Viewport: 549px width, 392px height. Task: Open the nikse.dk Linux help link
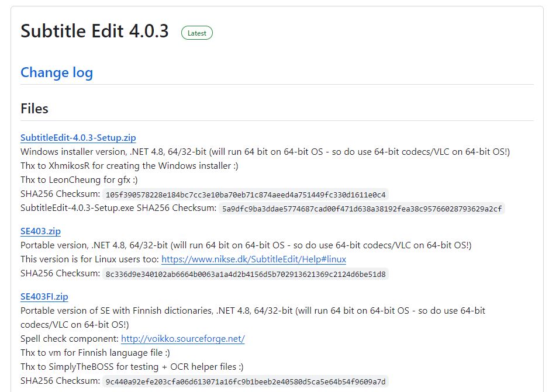coord(254,259)
